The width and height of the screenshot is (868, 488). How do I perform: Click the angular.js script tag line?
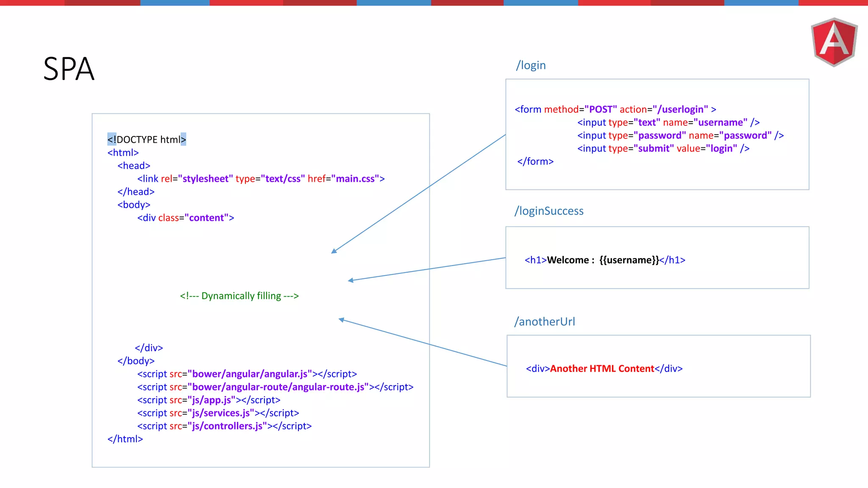pyautogui.click(x=247, y=374)
